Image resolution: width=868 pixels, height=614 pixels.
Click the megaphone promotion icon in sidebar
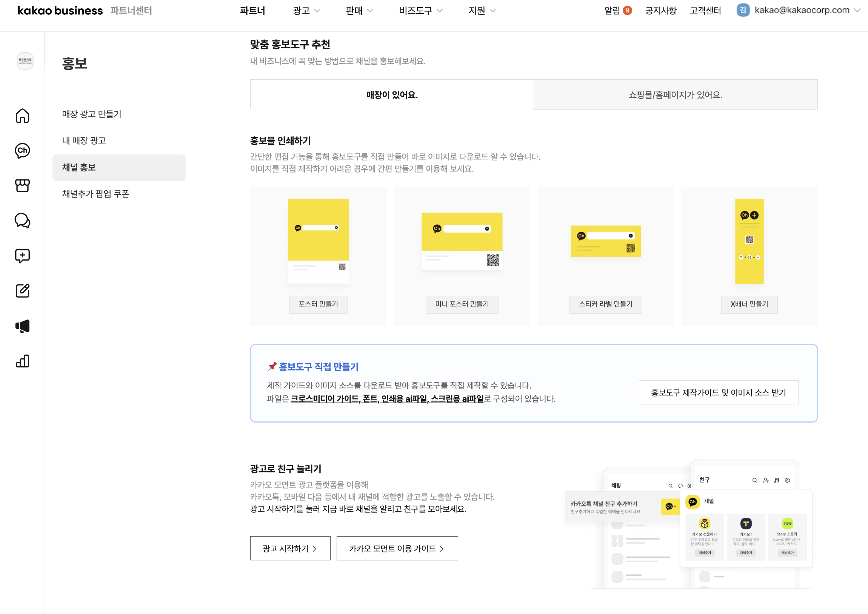pyautogui.click(x=22, y=326)
